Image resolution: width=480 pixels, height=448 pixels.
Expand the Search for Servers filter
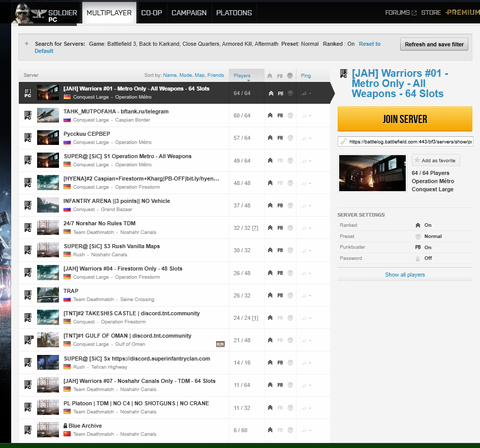[x=27, y=44]
